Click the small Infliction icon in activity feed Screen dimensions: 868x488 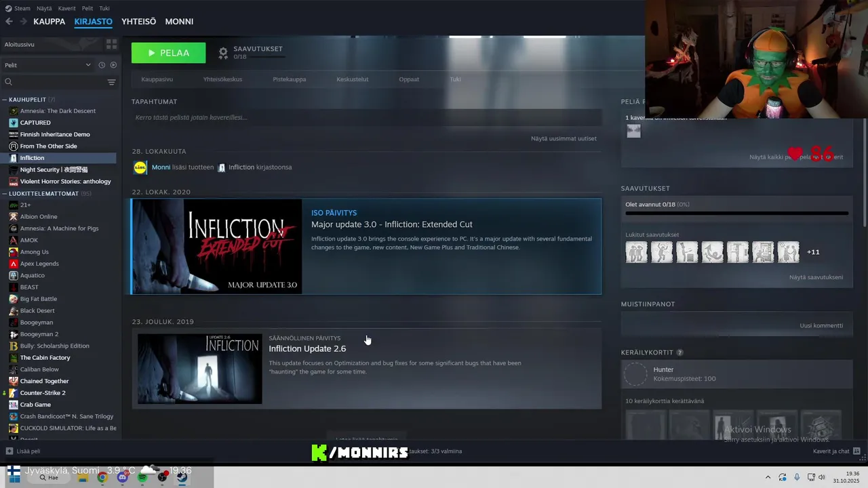click(221, 167)
